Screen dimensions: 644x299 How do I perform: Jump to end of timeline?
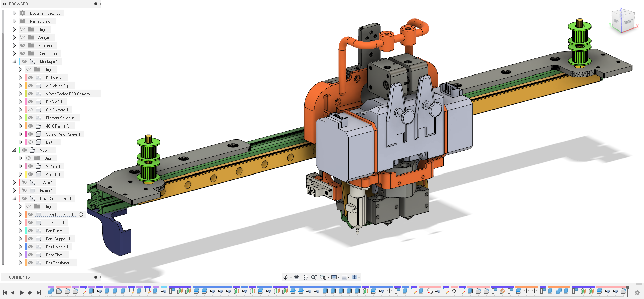38,293
